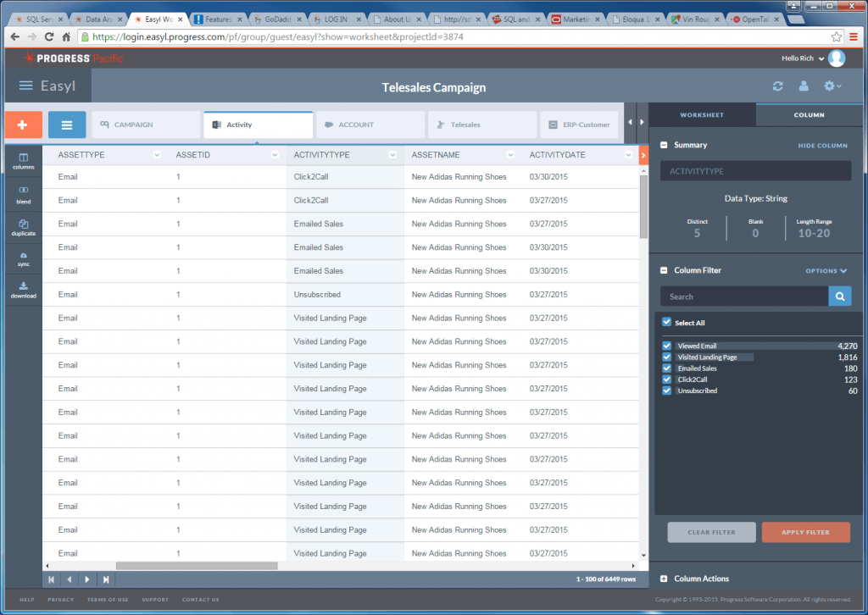Uncheck the Unsubscribed filter checkbox

[667, 391]
